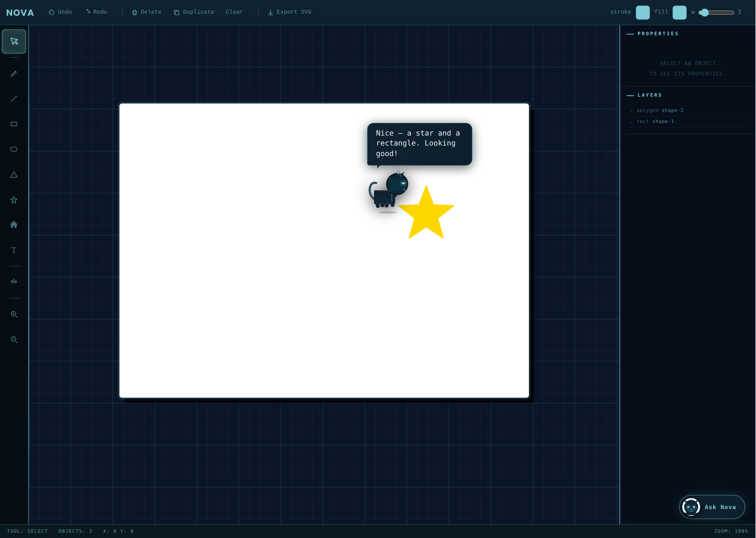Export the drawing as SVG
756x538 pixels.
click(x=290, y=12)
